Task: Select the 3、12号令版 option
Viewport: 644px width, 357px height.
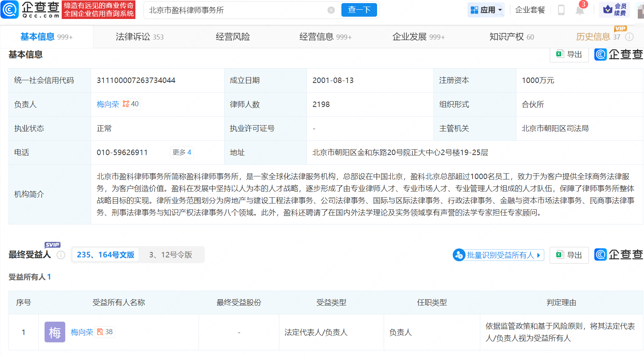Action: 171,255
